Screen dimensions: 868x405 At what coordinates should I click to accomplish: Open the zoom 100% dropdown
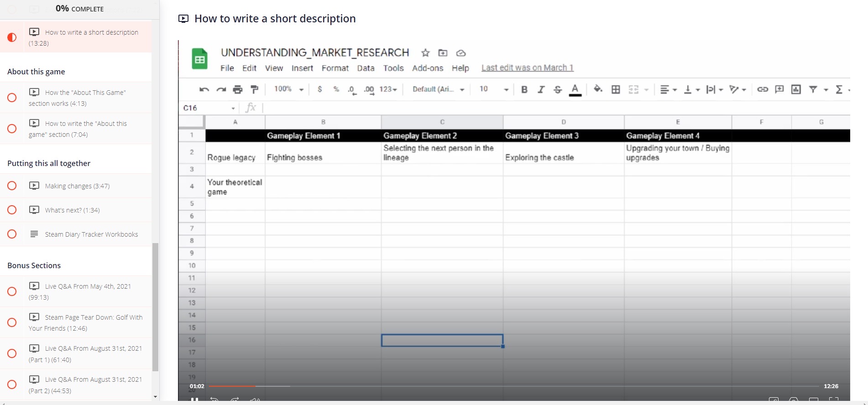[288, 89]
